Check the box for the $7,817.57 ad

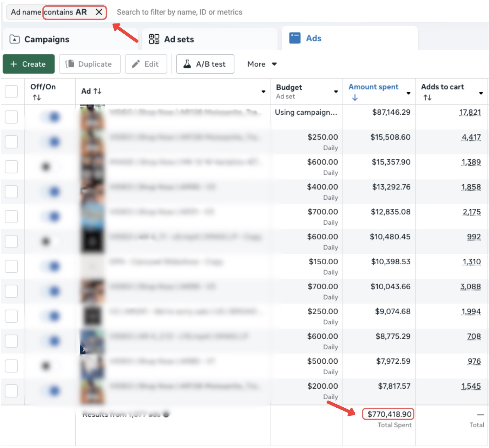[11, 391]
